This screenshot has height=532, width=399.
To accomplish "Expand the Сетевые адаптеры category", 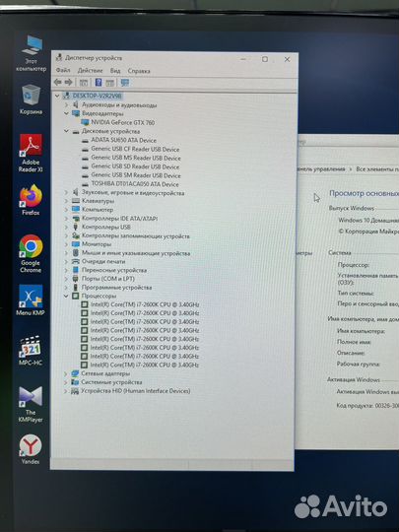I will click(66, 373).
